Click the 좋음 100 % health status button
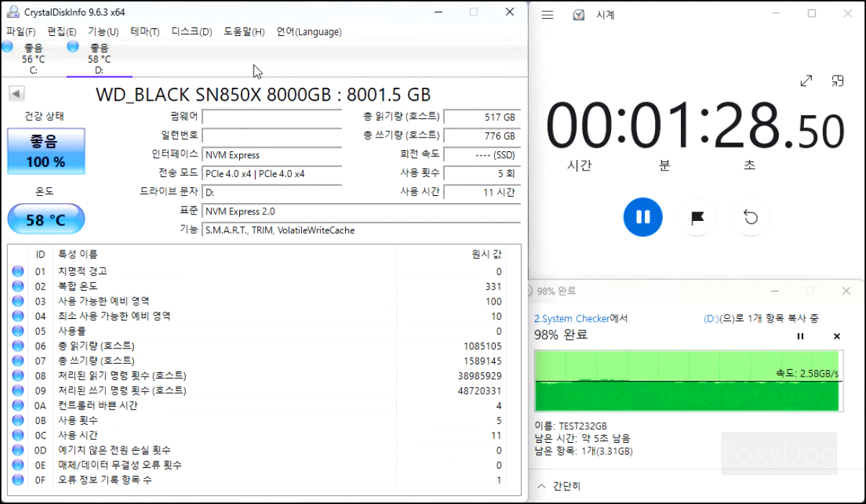The width and height of the screenshot is (866, 504). coord(46,151)
